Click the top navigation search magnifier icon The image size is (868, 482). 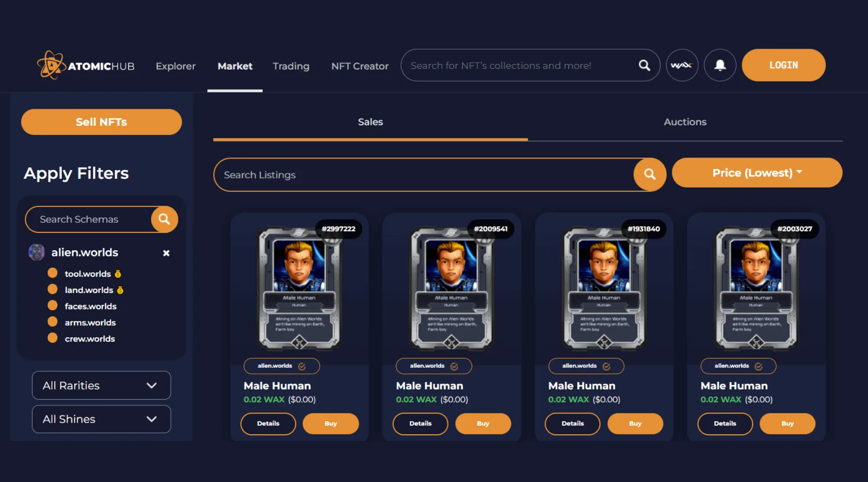pos(644,65)
